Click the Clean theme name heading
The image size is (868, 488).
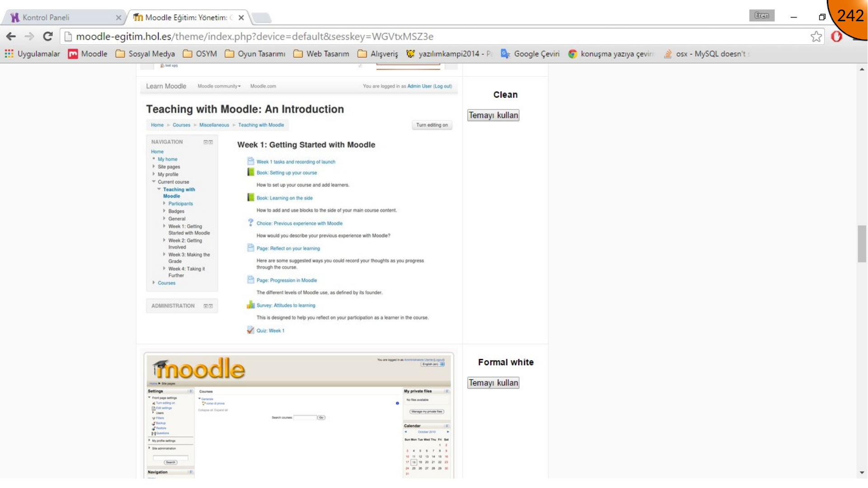click(505, 95)
